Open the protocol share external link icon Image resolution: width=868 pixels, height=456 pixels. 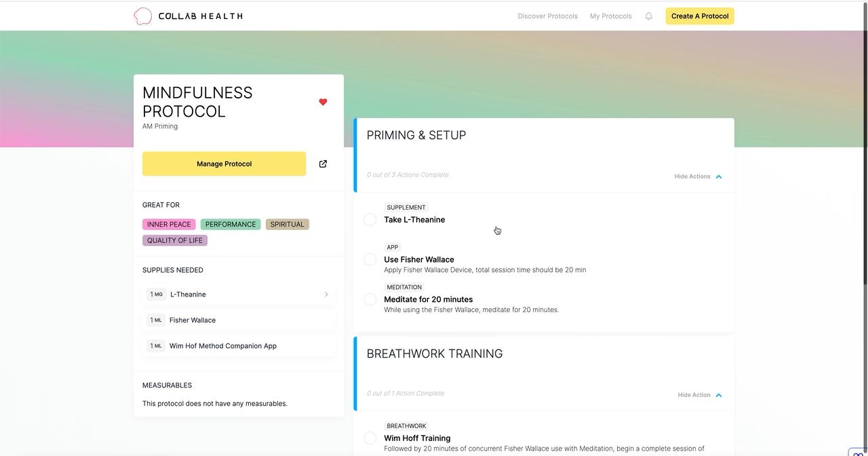coord(323,164)
